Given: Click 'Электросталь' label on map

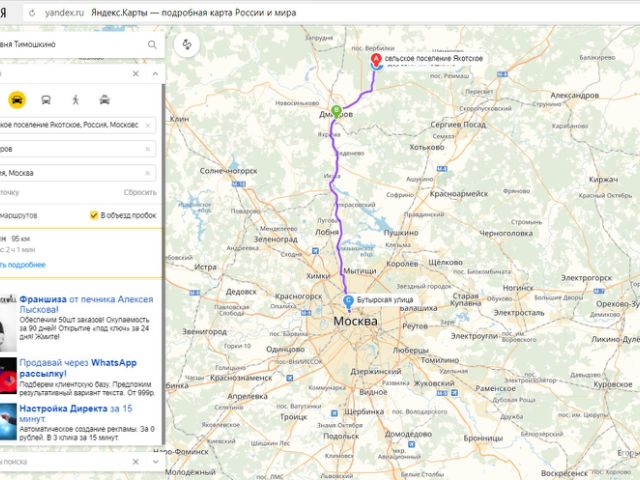Looking at the screenshot, I should (x=519, y=313).
